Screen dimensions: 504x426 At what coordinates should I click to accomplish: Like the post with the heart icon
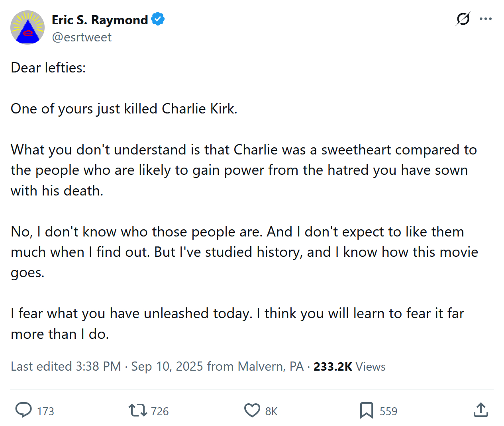(x=252, y=410)
